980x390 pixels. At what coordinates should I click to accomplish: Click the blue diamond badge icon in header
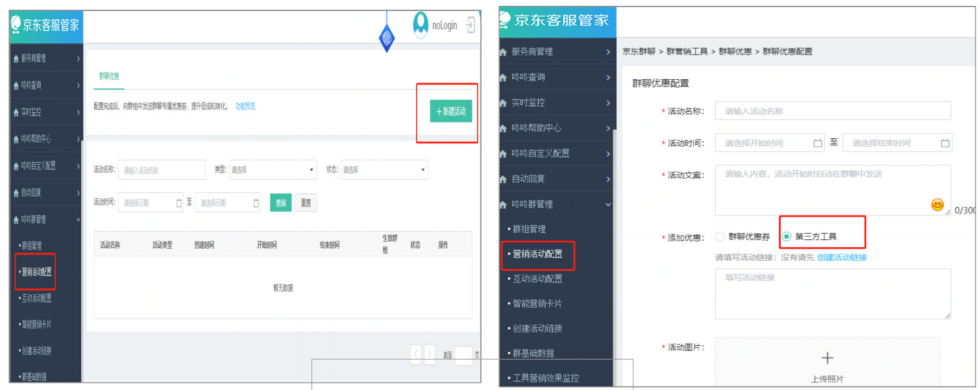[x=387, y=38]
